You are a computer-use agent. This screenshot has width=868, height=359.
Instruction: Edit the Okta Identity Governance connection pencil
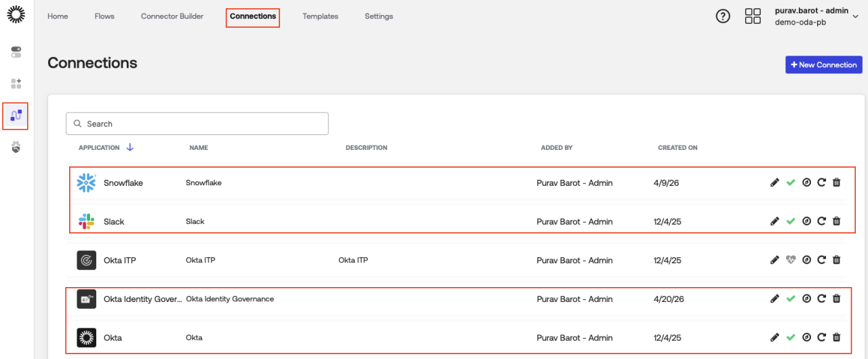point(774,299)
